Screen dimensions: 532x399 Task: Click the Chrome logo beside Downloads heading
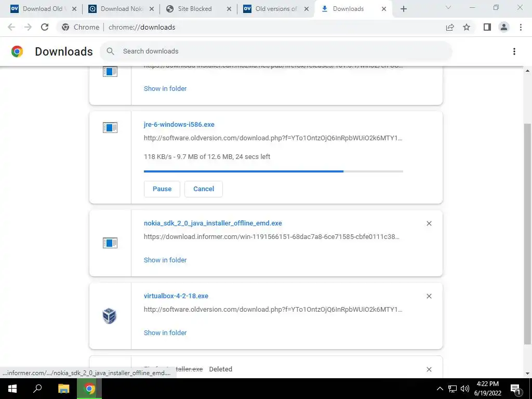click(17, 51)
